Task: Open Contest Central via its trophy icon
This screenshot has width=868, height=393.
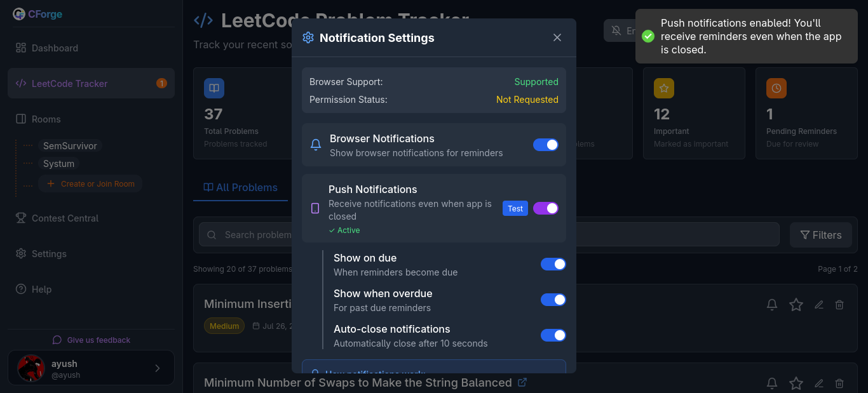Action: click(21, 218)
